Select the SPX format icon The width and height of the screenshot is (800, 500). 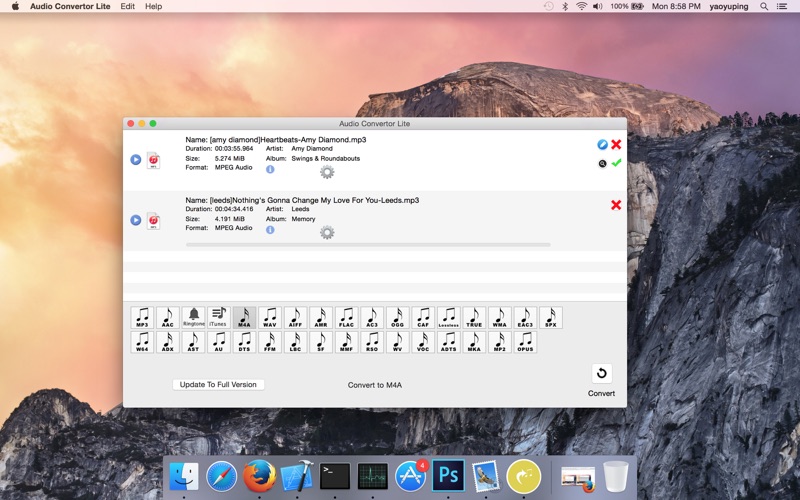coord(551,317)
